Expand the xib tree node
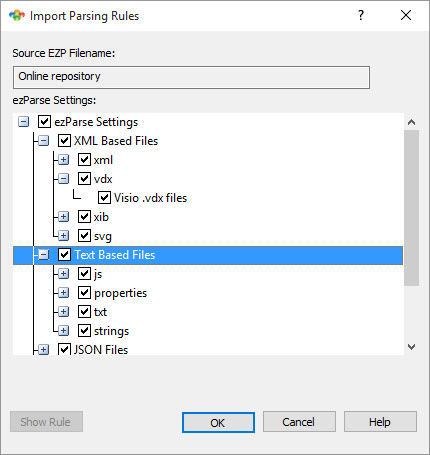The height and width of the screenshot is (455, 430). coord(63,217)
